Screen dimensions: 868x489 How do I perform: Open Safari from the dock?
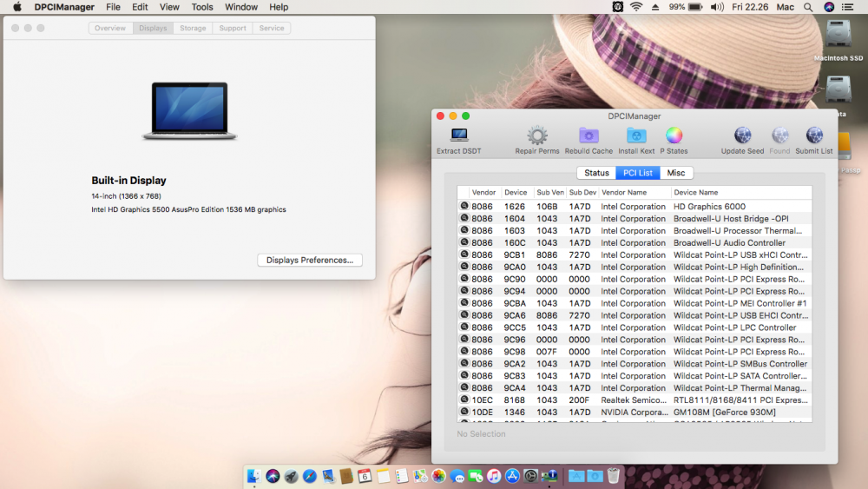[x=310, y=476]
